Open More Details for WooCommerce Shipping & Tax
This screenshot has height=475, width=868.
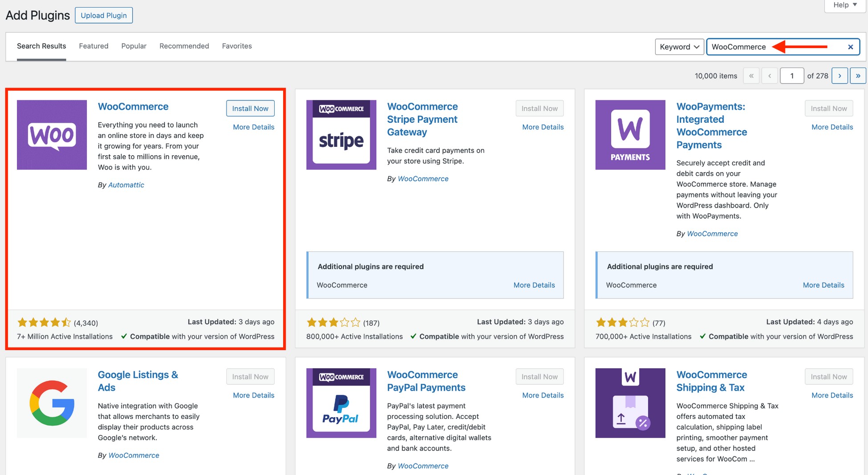(832, 395)
